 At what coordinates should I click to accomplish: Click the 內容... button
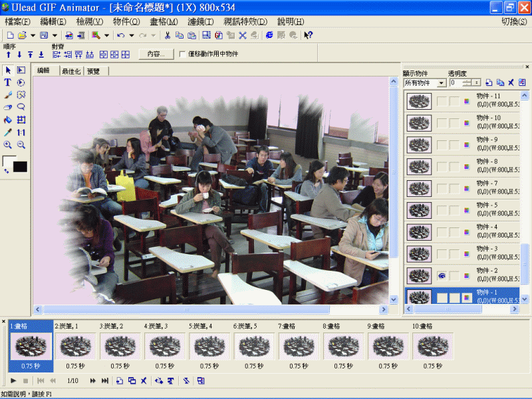[156, 54]
